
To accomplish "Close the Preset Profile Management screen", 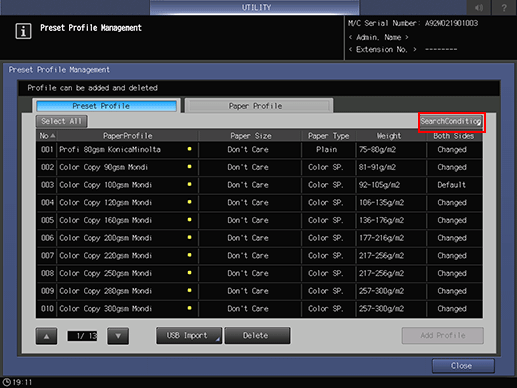I will [463, 366].
